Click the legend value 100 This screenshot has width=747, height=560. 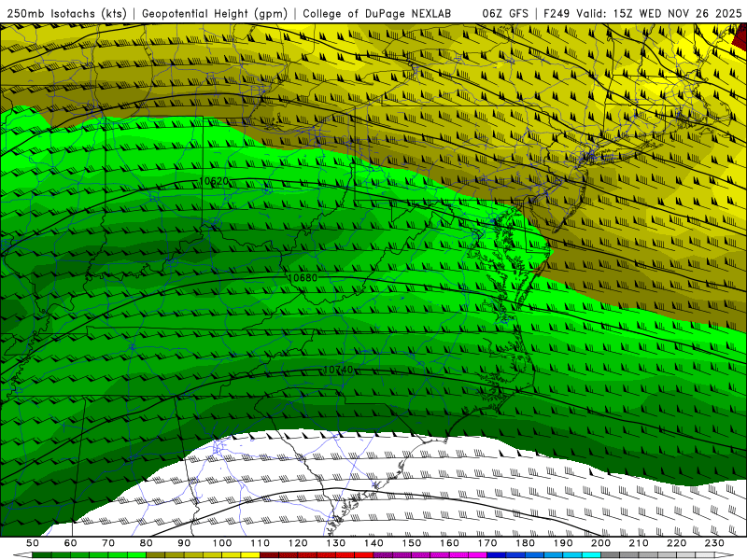pyautogui.click(x=222, y=543)
